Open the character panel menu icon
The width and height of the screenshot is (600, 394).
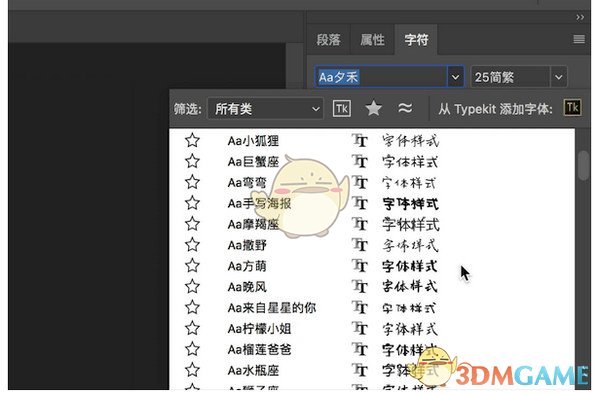[579, 39]
